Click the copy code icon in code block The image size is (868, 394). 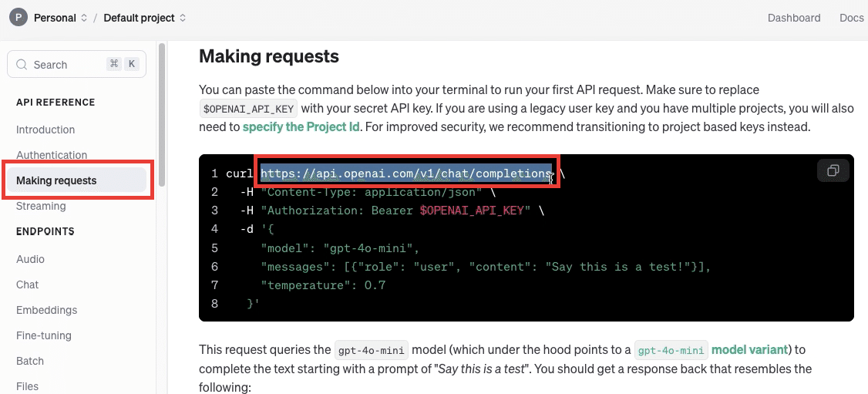pos(833,171)
